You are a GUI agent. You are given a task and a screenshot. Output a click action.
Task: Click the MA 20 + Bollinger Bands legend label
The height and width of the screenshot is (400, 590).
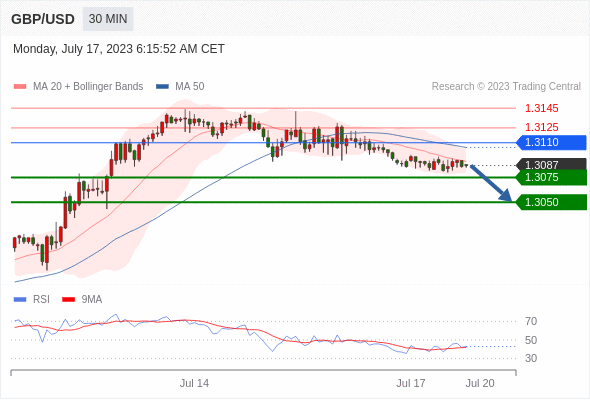pyautogui.click(x=88, y=87)
